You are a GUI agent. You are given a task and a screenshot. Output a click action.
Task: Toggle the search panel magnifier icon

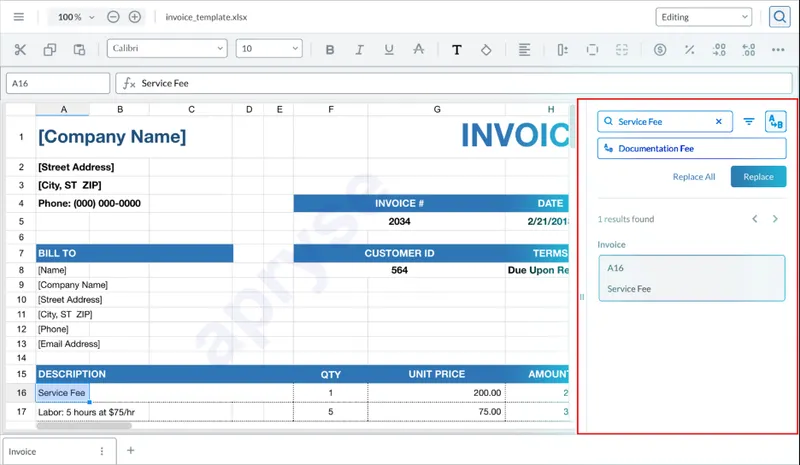pyautogui.click(x=780, y=17)
